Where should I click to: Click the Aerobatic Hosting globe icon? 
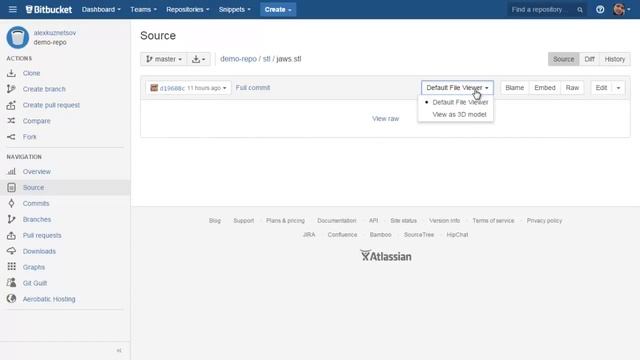tap(11, 299)
